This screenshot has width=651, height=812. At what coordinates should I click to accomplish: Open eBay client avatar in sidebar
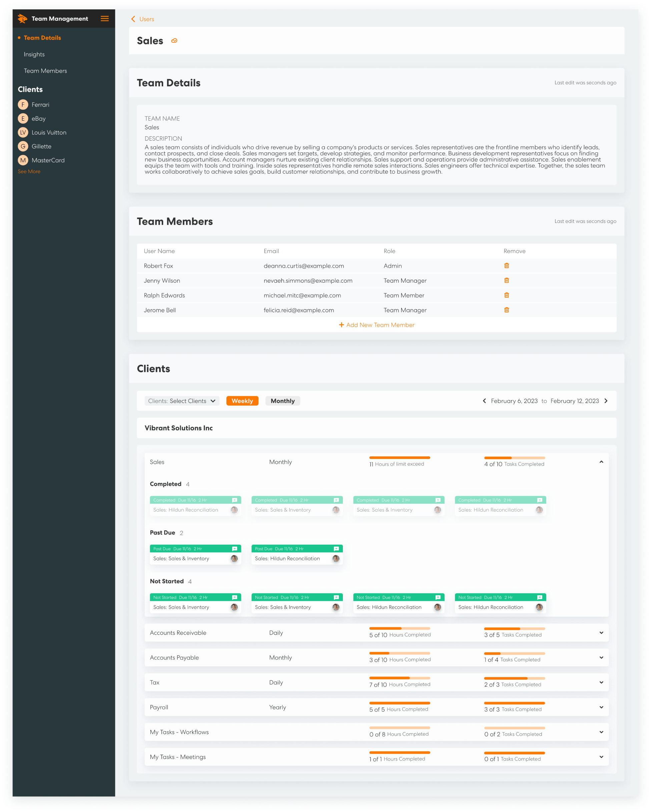[x=23, y=118]
